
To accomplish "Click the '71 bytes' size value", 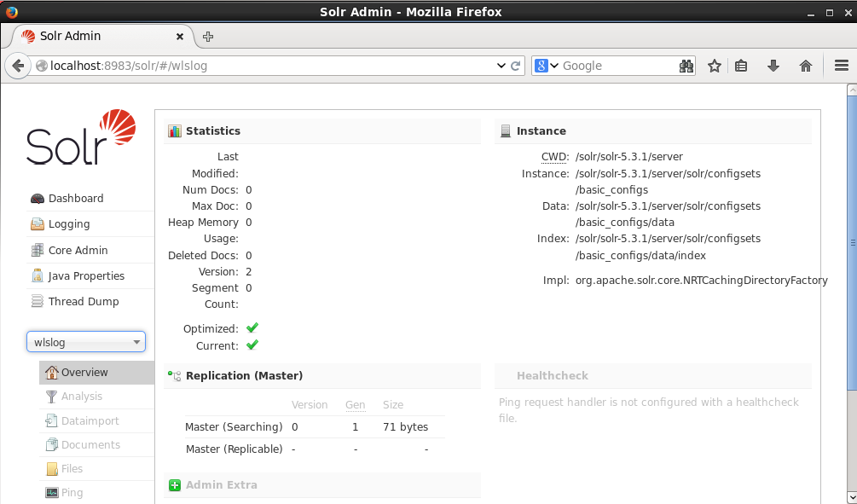I will click(x=406, y=427).
